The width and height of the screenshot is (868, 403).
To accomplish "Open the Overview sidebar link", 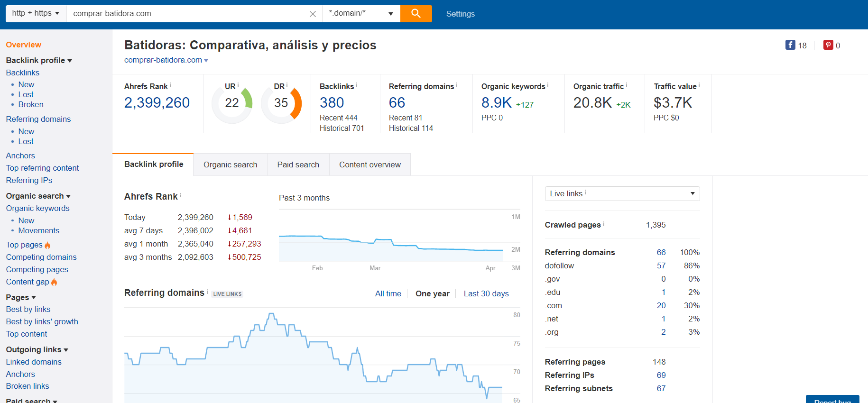I will [x=24, y=45].
